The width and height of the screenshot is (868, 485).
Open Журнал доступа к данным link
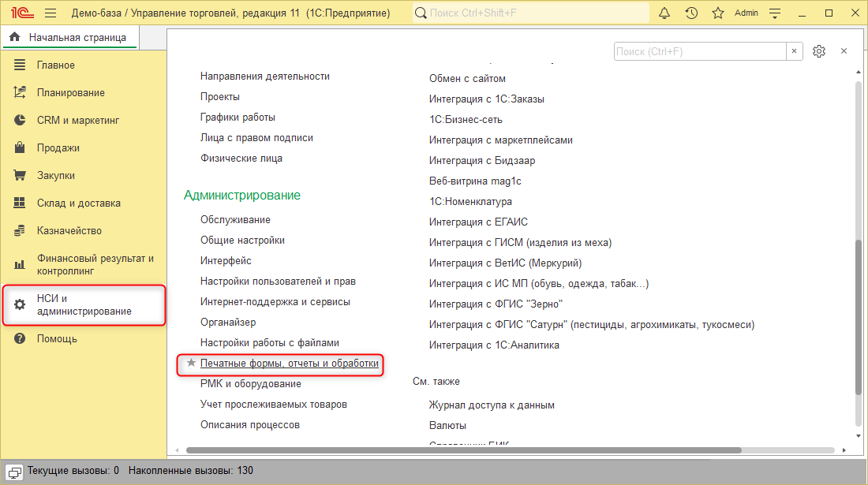pos(492,405)
